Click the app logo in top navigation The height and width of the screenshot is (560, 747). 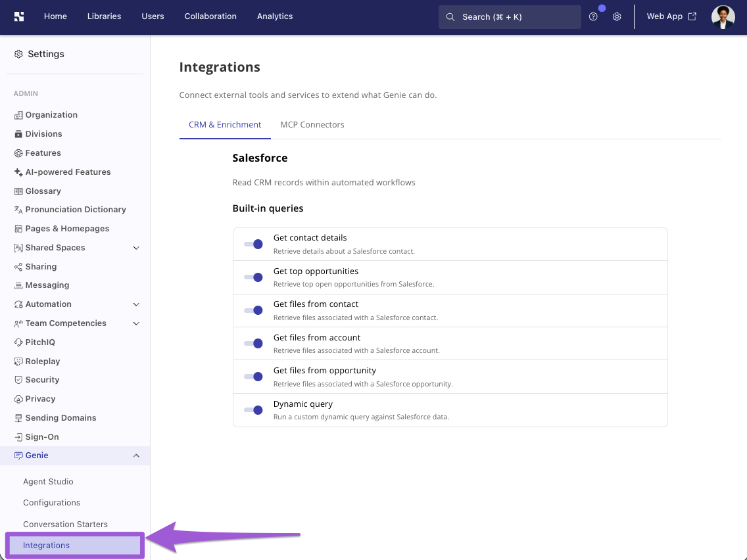19,16
